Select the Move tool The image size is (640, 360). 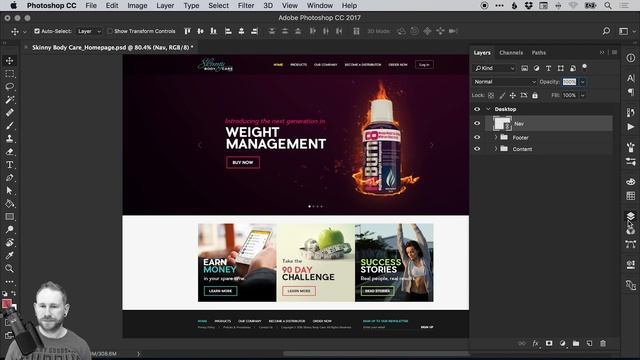tap(9, 61)
